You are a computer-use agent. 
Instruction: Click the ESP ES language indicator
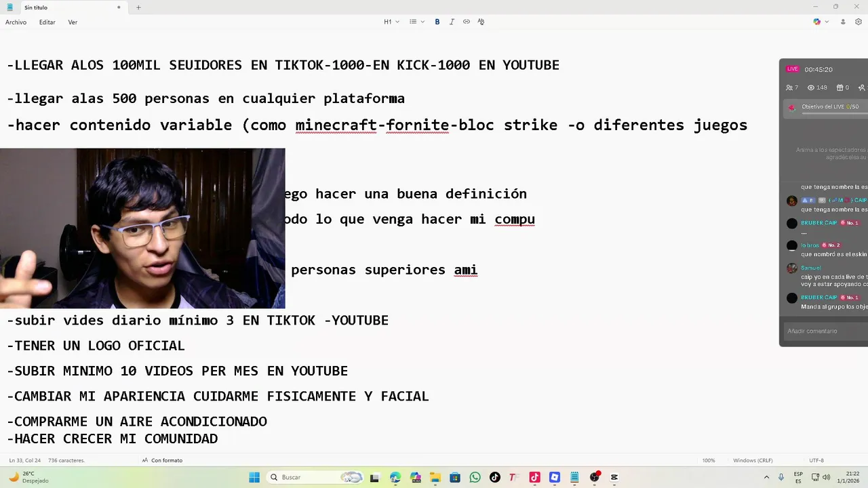pyautogui.click(x=798, y=477)
